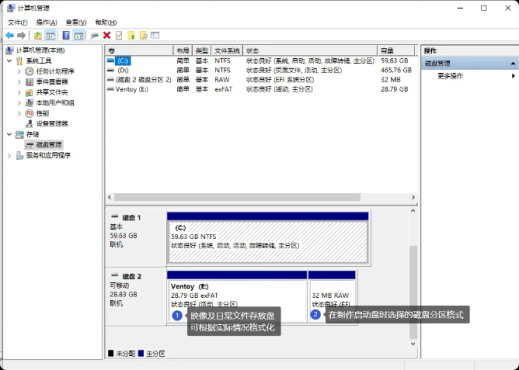Sort by the 布局 column header
Image resolution: width=519 pixels, height=370 pixels.
(x=183, y=51)
